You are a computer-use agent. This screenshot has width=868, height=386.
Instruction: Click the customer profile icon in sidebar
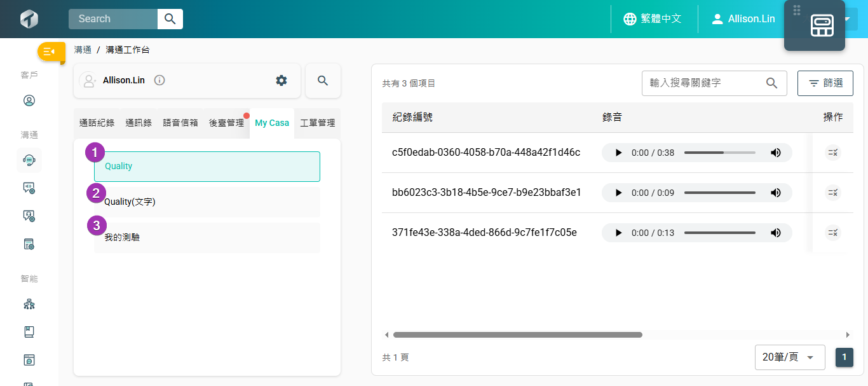point(29,100)
